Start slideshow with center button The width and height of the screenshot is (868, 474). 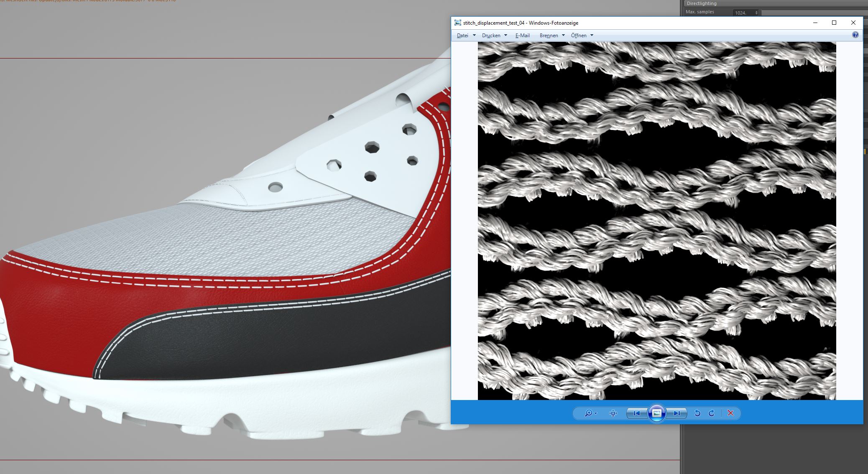pos(656,413)
